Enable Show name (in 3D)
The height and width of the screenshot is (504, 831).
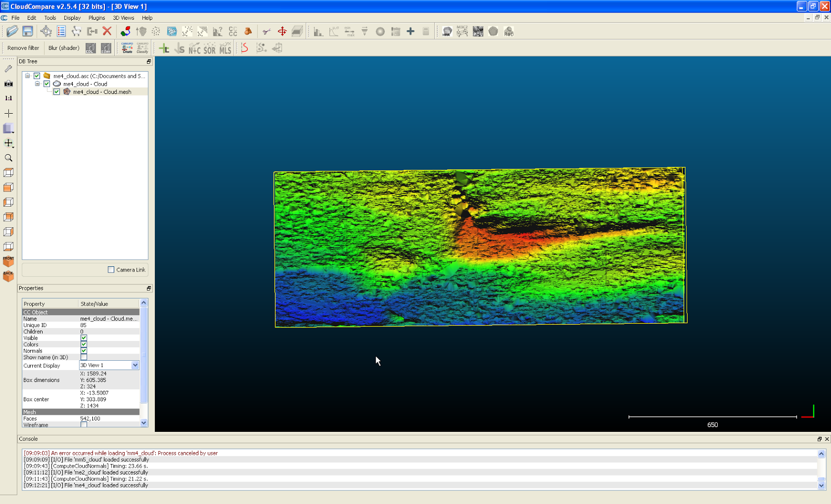click(84, 357)
